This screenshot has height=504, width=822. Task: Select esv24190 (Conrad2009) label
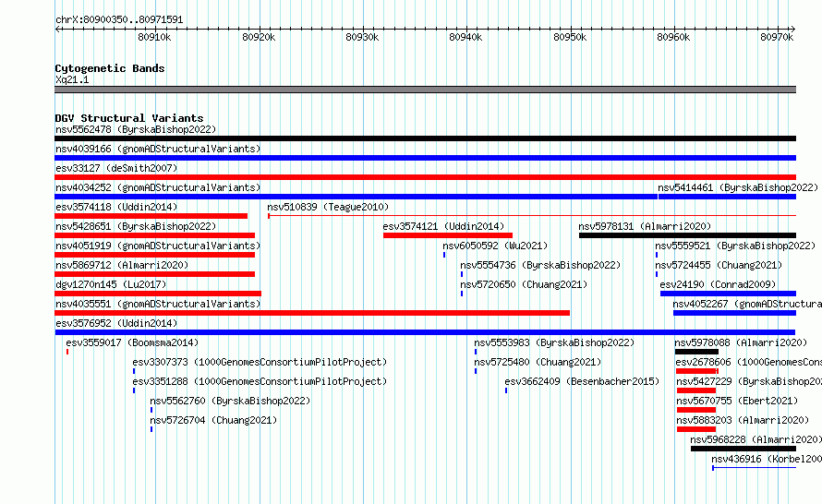point(718,284)
